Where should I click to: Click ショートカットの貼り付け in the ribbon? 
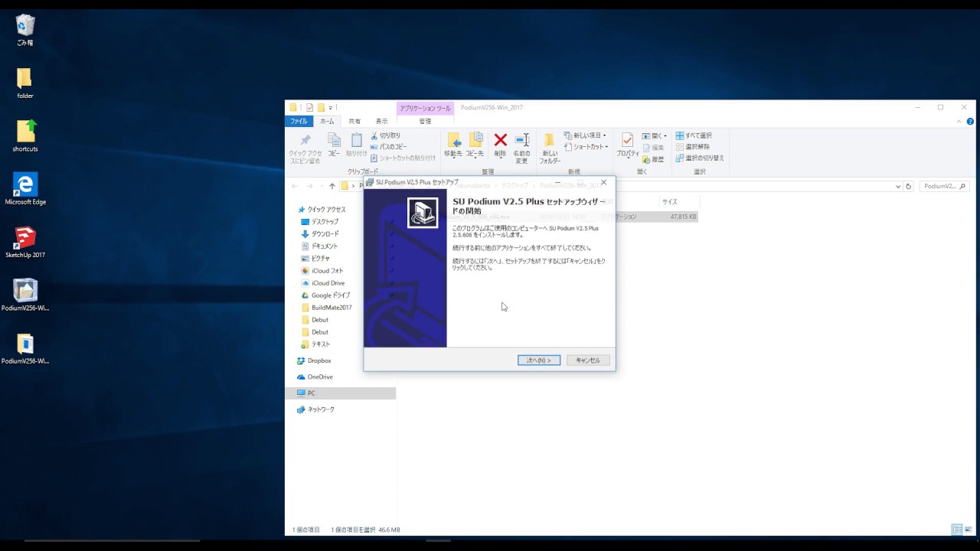pyautogui.click(x=403, y=158)
